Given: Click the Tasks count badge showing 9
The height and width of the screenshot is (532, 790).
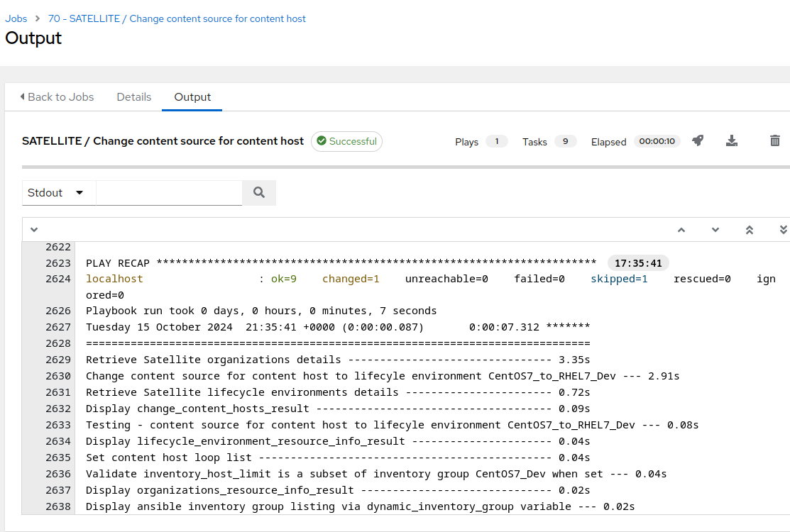Looking at the screenshot, I should (x=565, y=141).
